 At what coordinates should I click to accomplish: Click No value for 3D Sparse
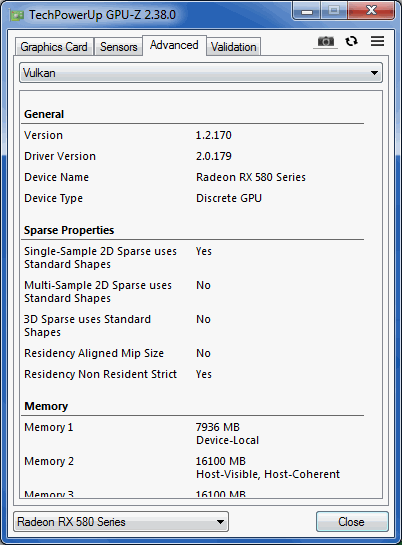[203, 319]
